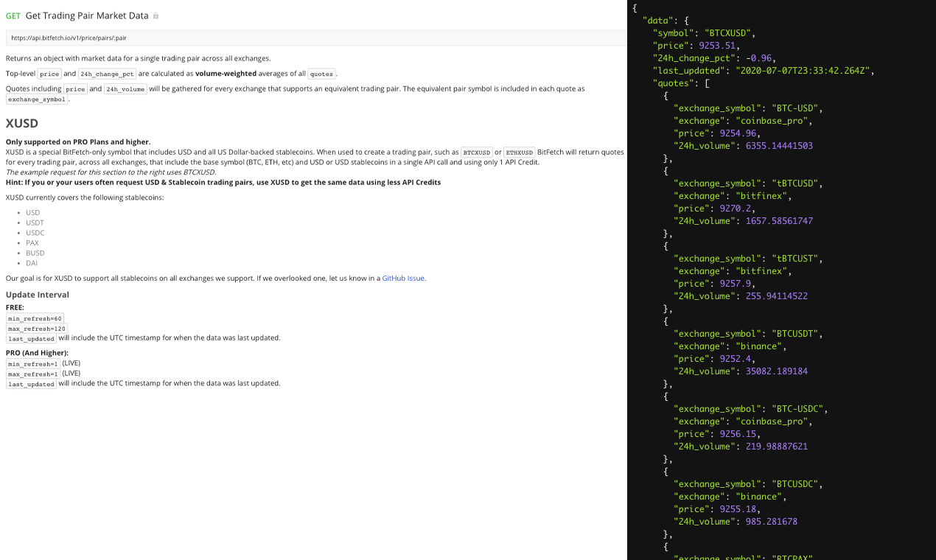The image size is (936, 560).
Task: Select the 24h_change_pct inline code in description
Action: (x=107, y=74)
